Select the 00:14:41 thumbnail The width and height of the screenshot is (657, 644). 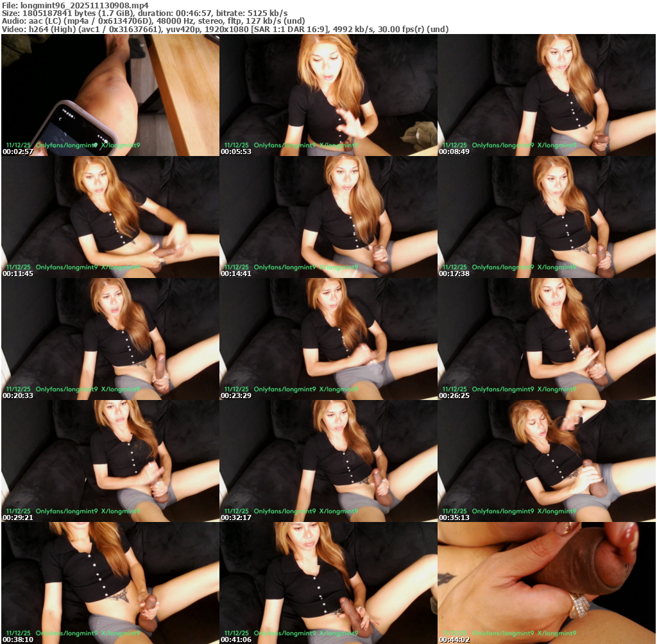coord(328,217)
